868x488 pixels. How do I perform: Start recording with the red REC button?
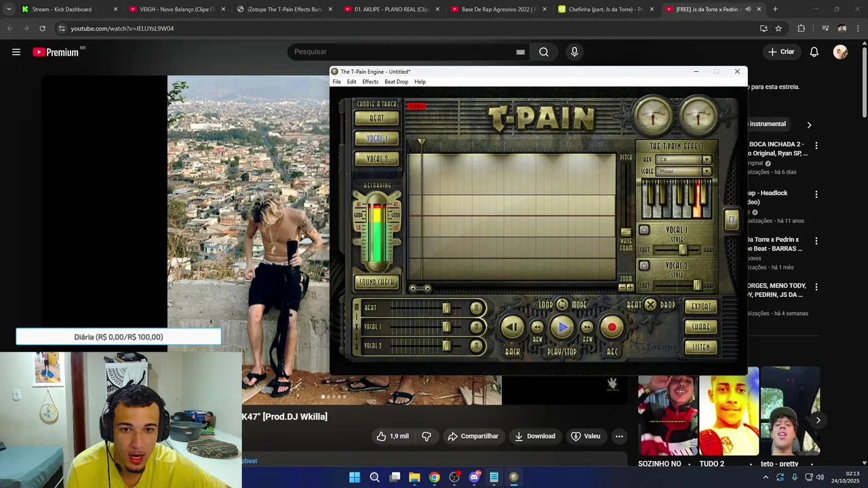[612, 327]
